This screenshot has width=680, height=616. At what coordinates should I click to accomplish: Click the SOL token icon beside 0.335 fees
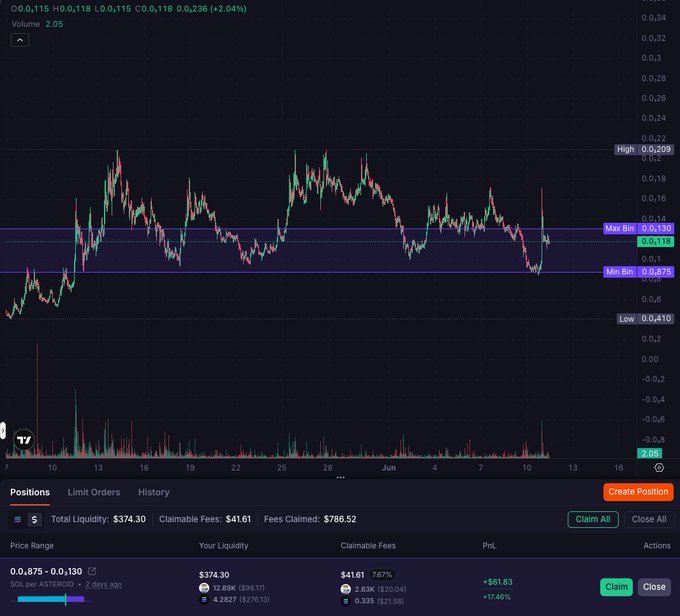(x=345, y=601)
